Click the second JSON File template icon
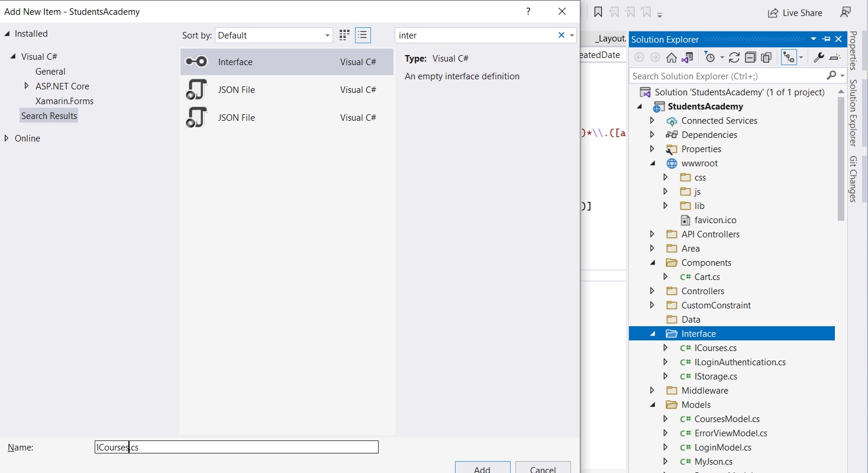Image resolution: width=868 pixels, height=473 pixels. click(x=196, y=118)
